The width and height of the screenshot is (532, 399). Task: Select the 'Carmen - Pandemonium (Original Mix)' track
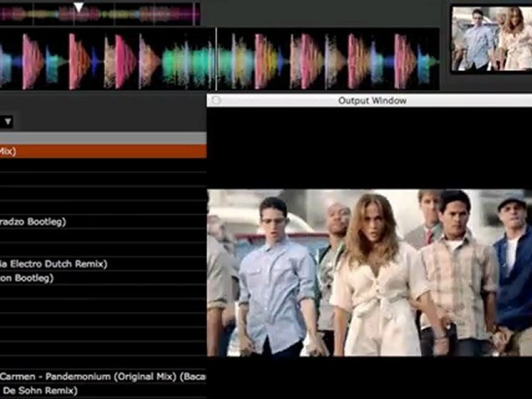pos(103,377)
